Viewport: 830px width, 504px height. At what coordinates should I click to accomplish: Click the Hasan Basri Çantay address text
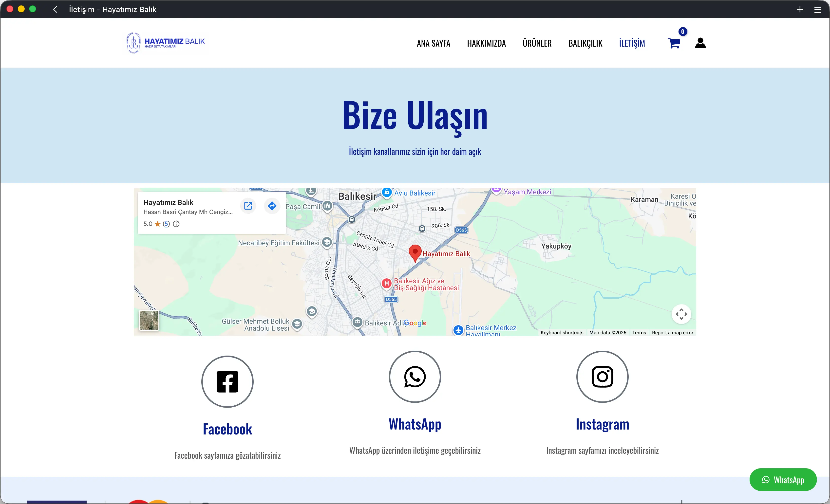click(x=188, y=212)
